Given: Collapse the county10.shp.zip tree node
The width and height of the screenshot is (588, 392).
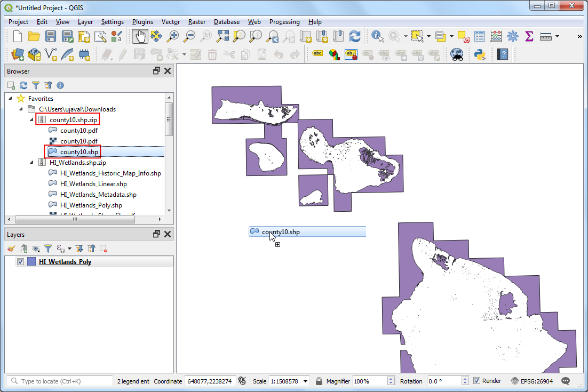Looking at the screenshot, I should [31, 120].
